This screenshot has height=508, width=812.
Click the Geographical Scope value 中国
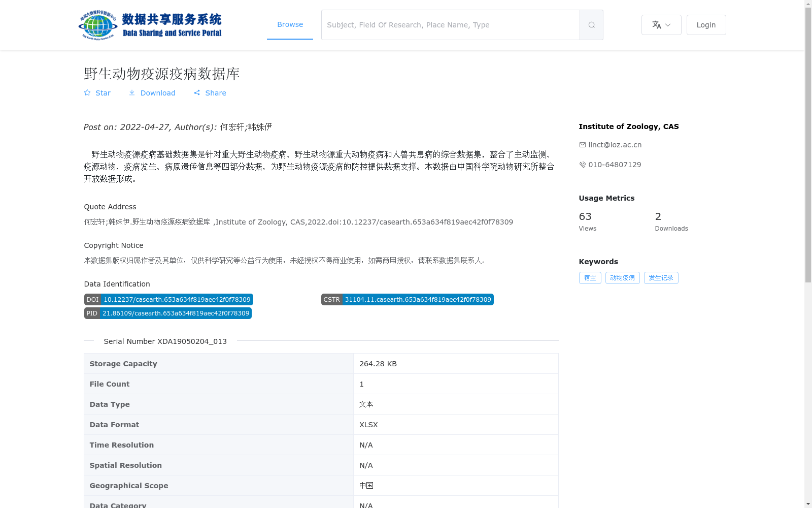pos(366,486)
